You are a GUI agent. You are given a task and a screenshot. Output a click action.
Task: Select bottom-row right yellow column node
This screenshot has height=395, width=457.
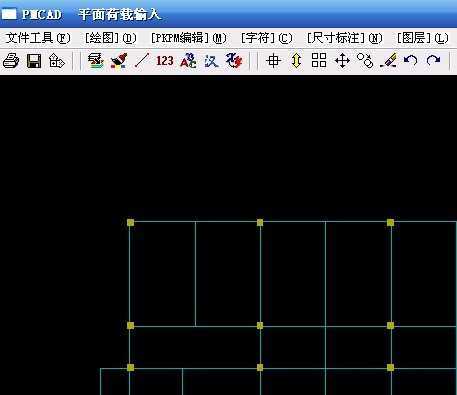(x=390, y=367)
